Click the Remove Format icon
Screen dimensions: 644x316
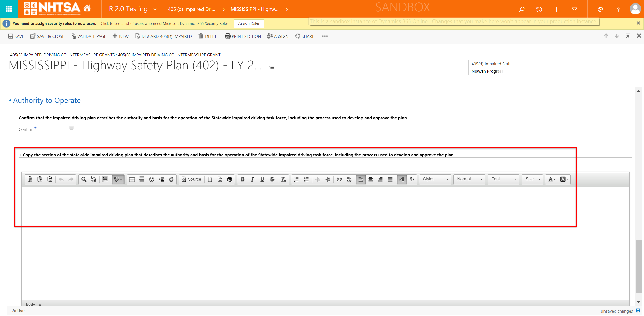coord(283,179)
